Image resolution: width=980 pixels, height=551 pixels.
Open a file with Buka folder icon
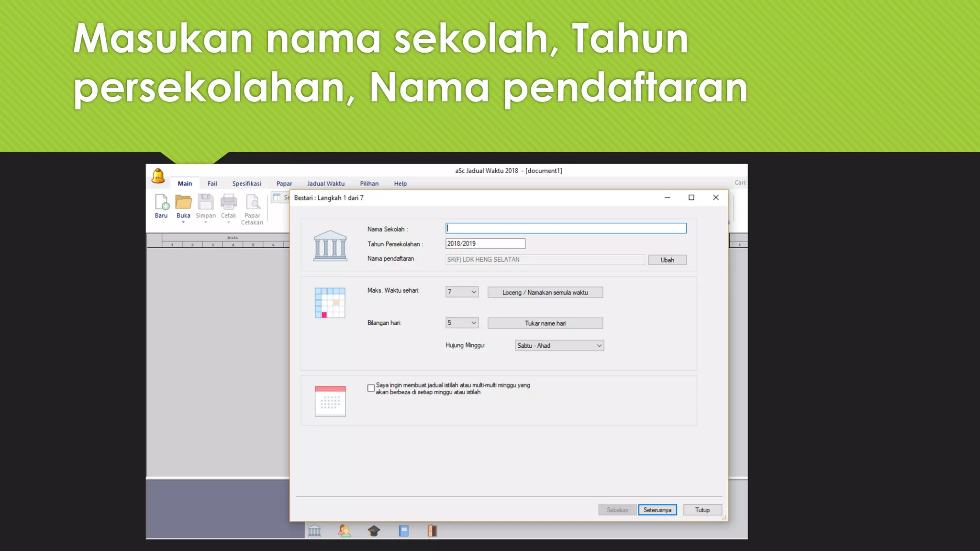[183, 202]
